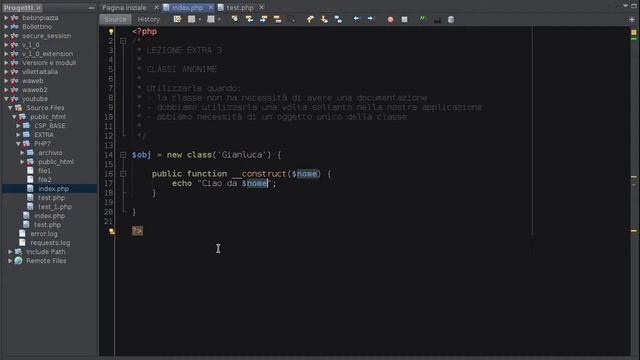Click the Uncomment toolbar icon
The width and height of the screenshot is (640, 360).
coord(437,19)
